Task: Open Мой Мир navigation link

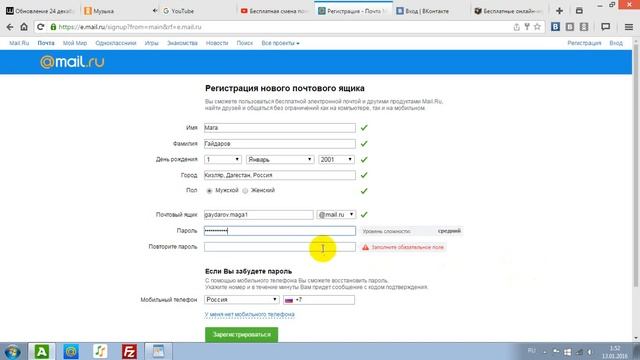Action: click(x=75, y=43)
